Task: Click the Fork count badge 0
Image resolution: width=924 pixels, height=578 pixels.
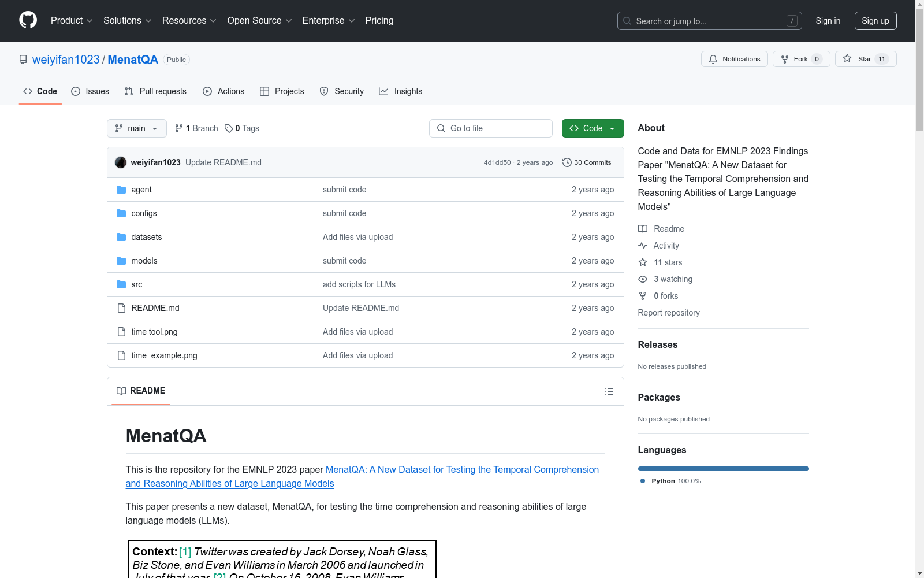Action: coord(817,59)
